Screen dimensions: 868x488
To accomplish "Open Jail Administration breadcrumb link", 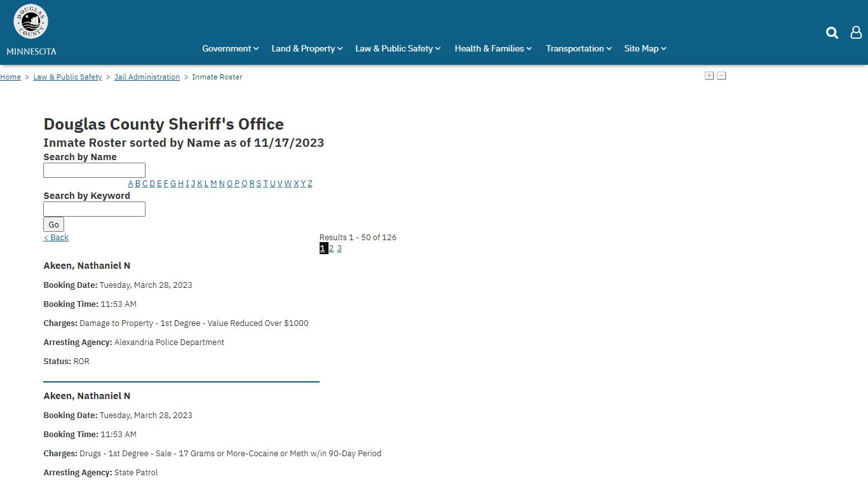I will click(x=147, y=77).
